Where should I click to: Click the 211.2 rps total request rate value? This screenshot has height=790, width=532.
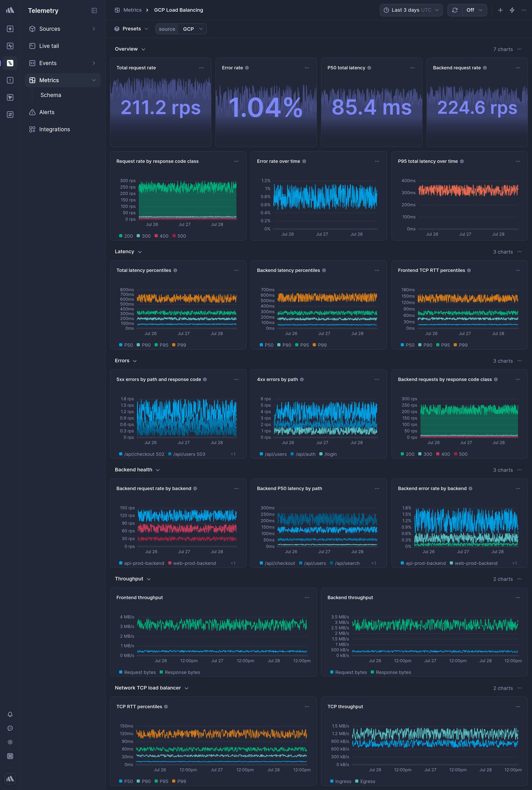click(x=160, y=107)
